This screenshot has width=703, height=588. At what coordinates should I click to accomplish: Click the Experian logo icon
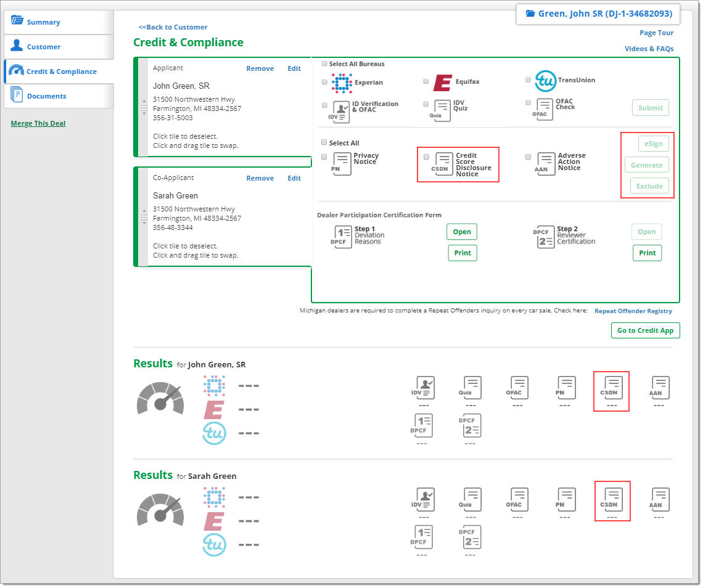click(x=342, y=83)
